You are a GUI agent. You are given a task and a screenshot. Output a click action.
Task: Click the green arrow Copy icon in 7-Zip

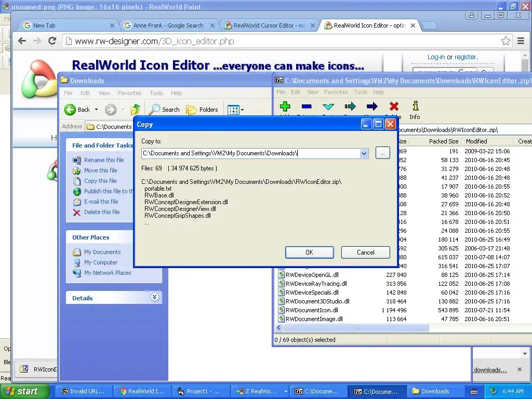[x=350, y=107]
